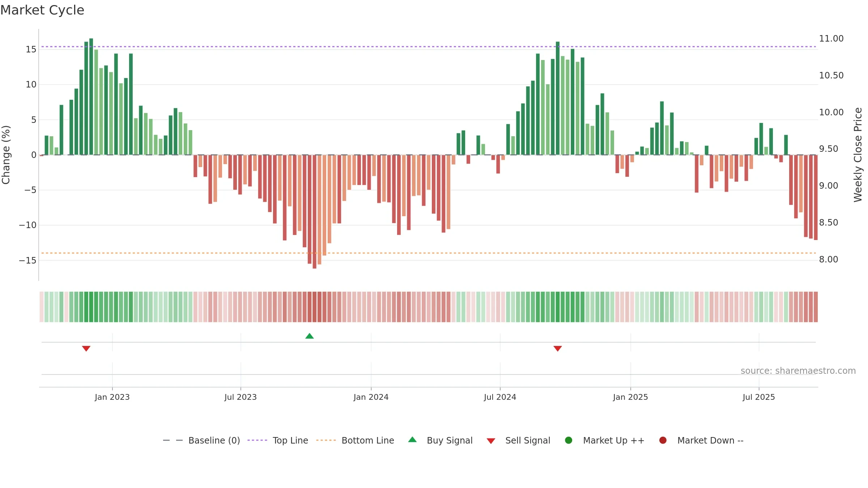
Task: Click the 9.00 price axis value
Action: (x=829, y=186)
